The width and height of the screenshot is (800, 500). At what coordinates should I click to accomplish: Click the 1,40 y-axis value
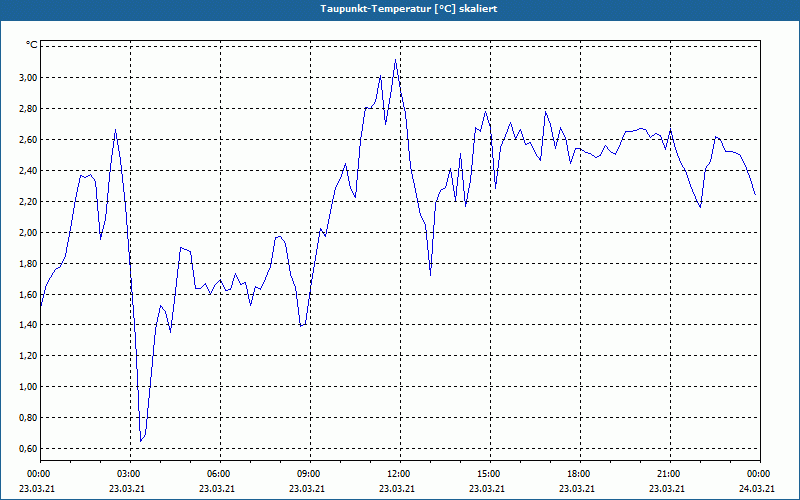tap(29, 324)
